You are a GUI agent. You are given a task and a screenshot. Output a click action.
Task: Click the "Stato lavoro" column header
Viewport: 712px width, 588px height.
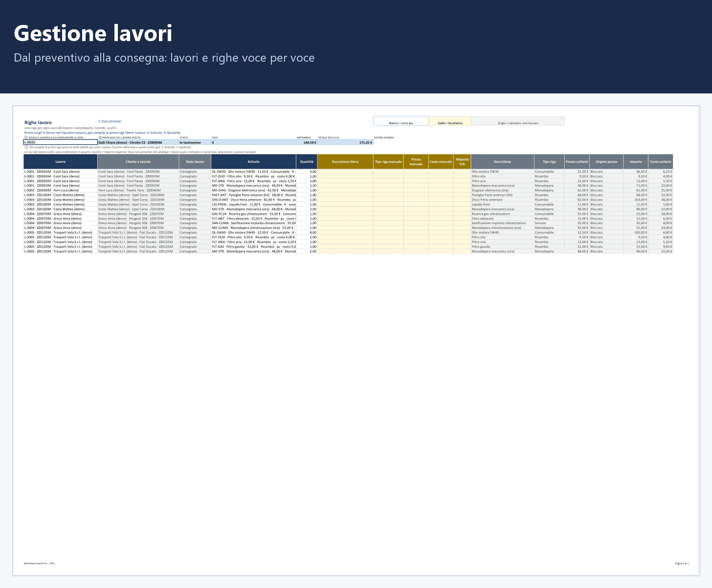pyautogui.click(x=195, y=161)
